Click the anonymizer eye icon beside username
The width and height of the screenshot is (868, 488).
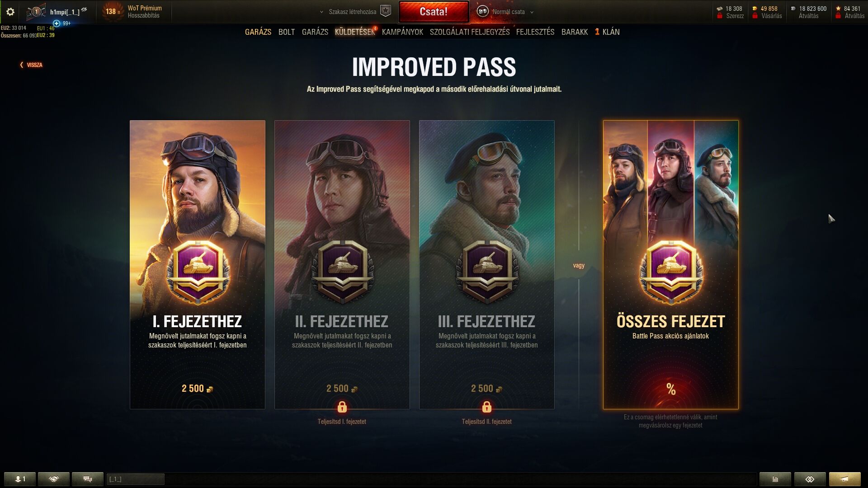pos(84,9)
